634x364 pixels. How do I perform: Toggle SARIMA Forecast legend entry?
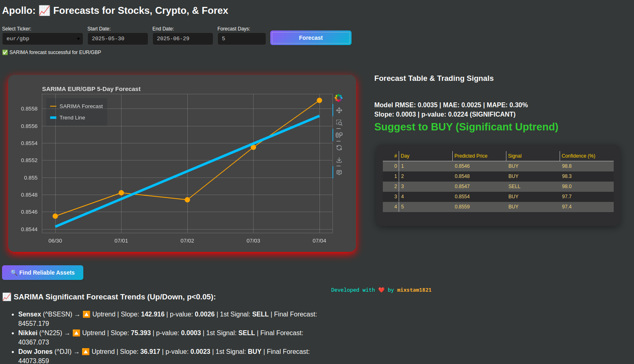tap(77, 106)
